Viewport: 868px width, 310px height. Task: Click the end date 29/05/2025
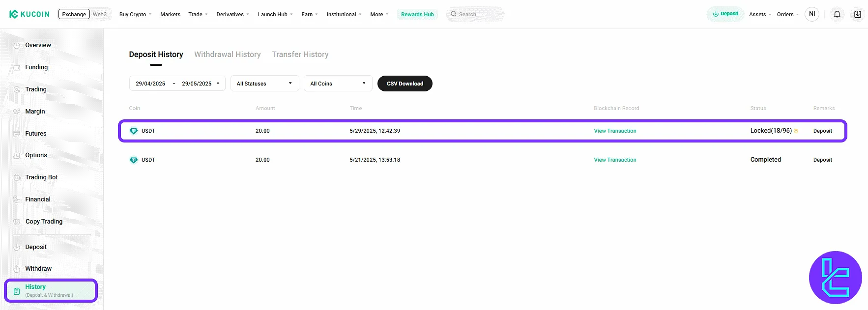coord(197,84)
